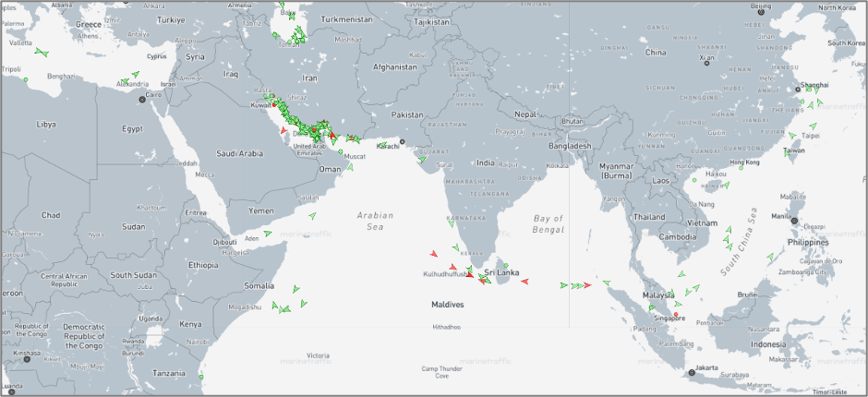Click the green vessel above the Taiwan label
Image resolution: width=868 pixels, height=397 pixels.
tap(792, 135)
